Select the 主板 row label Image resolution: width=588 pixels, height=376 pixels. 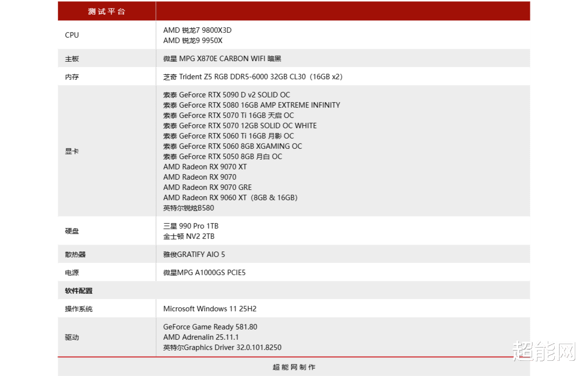(x=72, y=59)
